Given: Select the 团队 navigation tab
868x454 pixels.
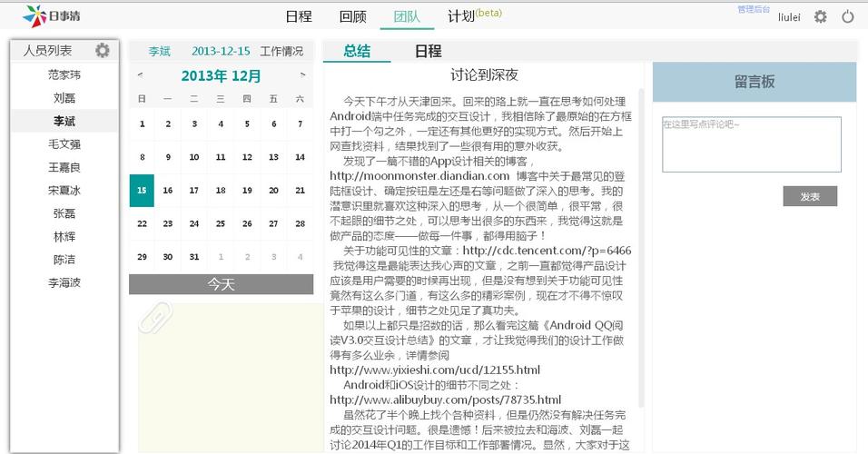Looking at the screenshot, I should (407, 16).
